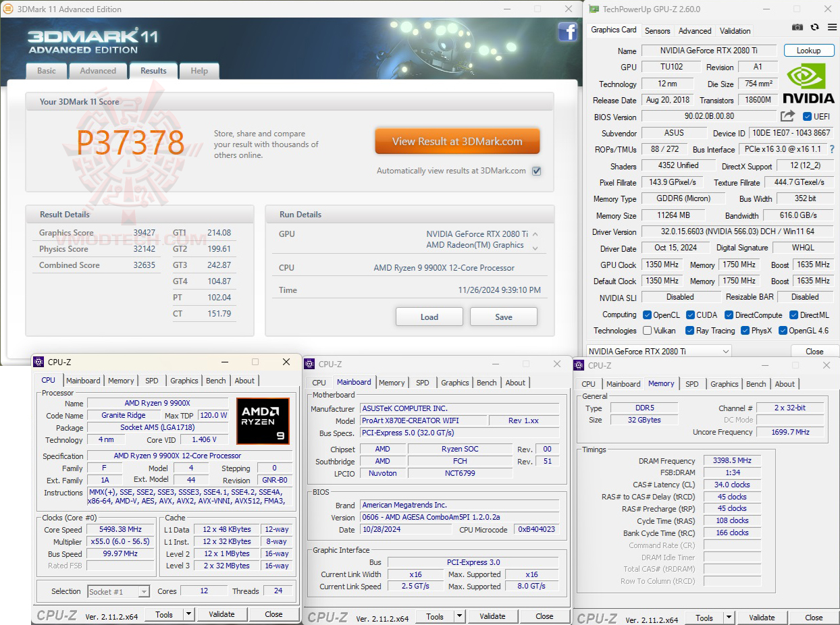The image size is (840, 625).
Task: Open Tools dropdown arrow in Mainboard window
Action: point(459,616)
